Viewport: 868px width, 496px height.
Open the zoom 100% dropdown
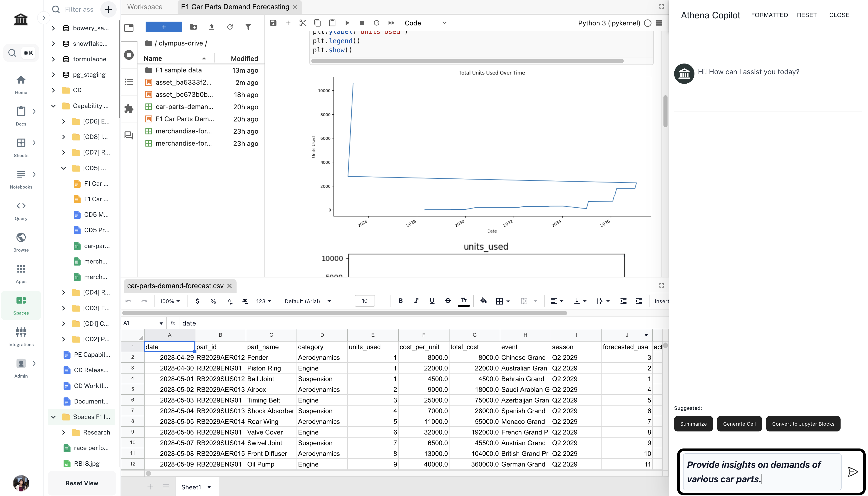coord(170,301)
